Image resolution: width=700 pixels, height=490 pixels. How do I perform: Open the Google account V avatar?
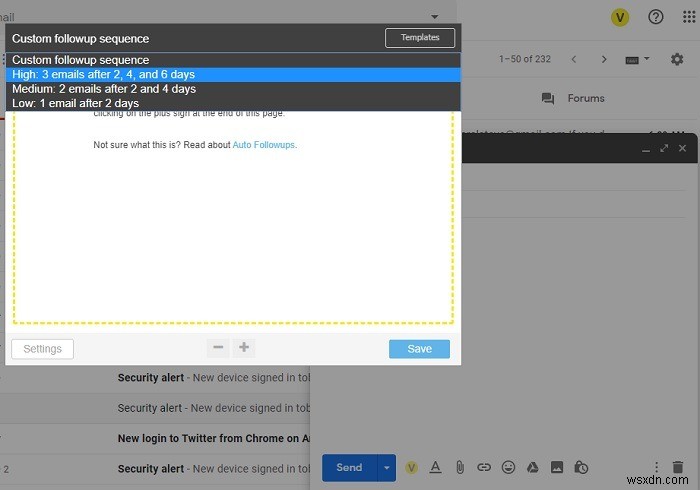point(620,17)
